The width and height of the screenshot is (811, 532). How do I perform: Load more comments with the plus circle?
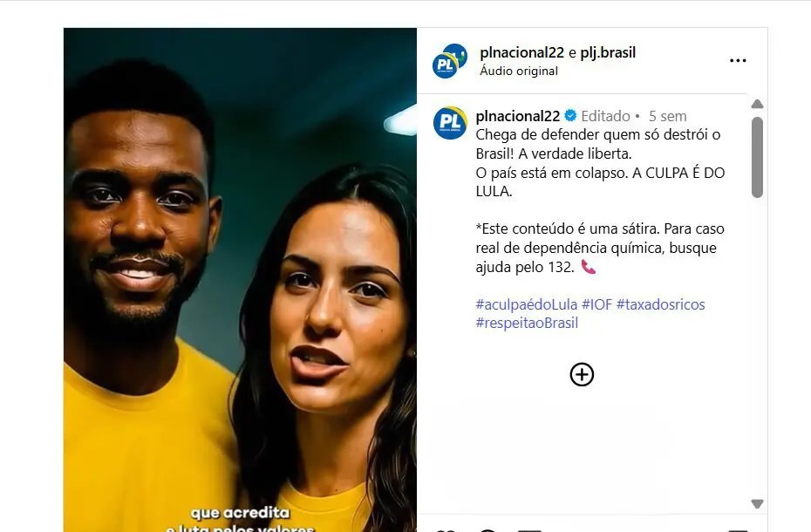point(582,375)
